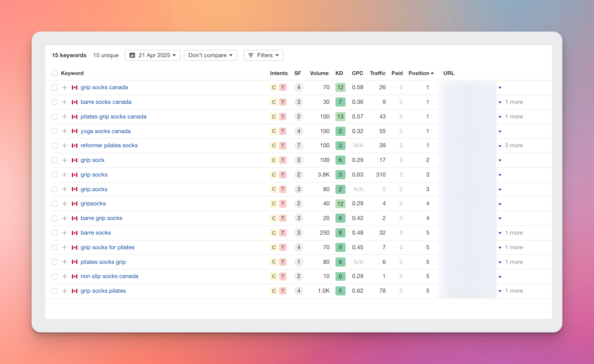Viewport: 594px width, 364px height.
Task: Click T intent badge for reformer pilates socks
Action: 283,145
